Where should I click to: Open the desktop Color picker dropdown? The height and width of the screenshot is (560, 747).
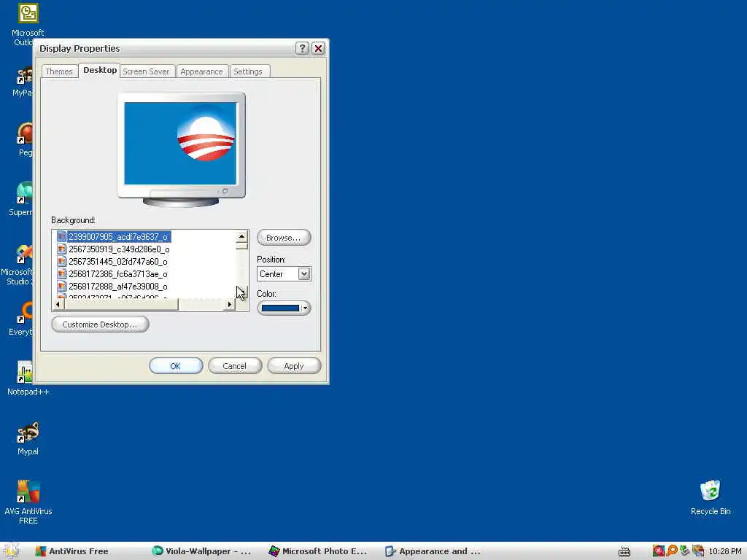[284, 308]
